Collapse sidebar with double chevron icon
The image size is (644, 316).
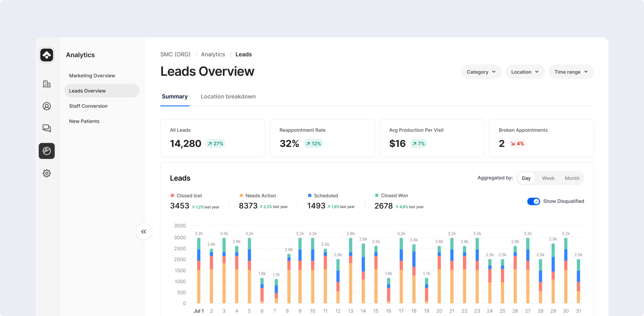tap(144, 232)
